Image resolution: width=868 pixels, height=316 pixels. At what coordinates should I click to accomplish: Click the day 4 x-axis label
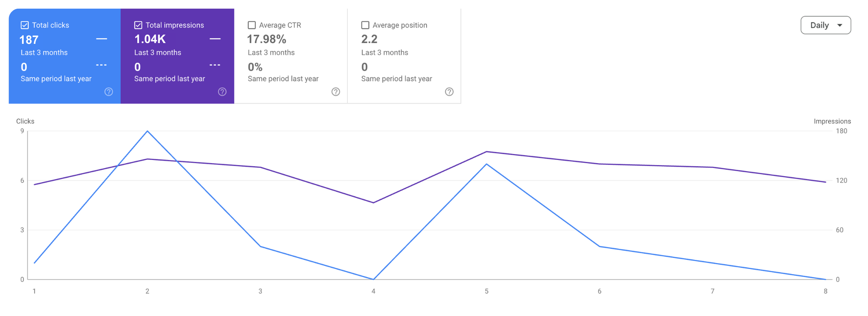tap(373, 291)
